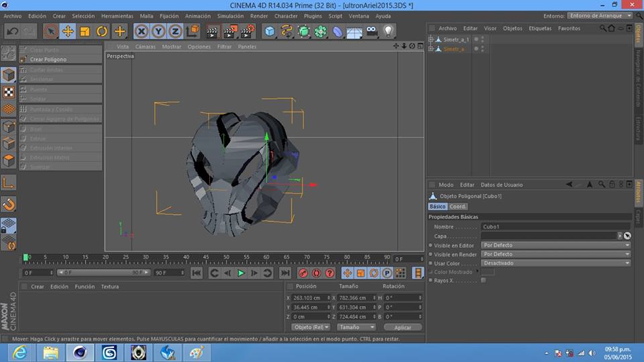Enable the axis mode L icon
The height and width of the screenshot is (362, 644).
point(9,183)
